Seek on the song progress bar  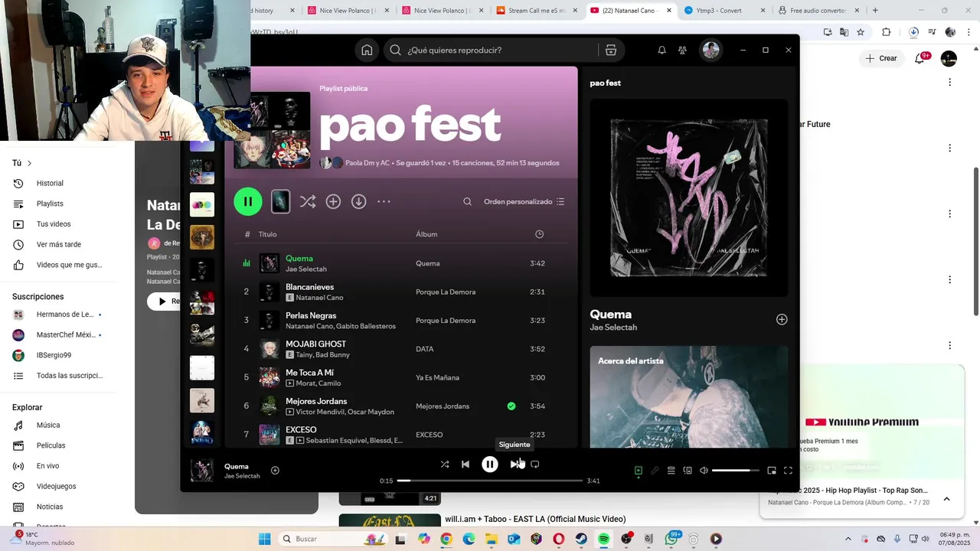pos(490,481)
